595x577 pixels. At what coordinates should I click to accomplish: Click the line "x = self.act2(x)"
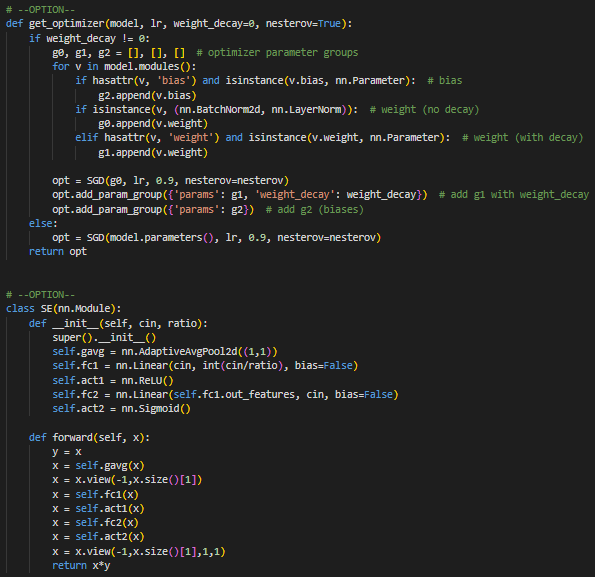tap(98, 537)
